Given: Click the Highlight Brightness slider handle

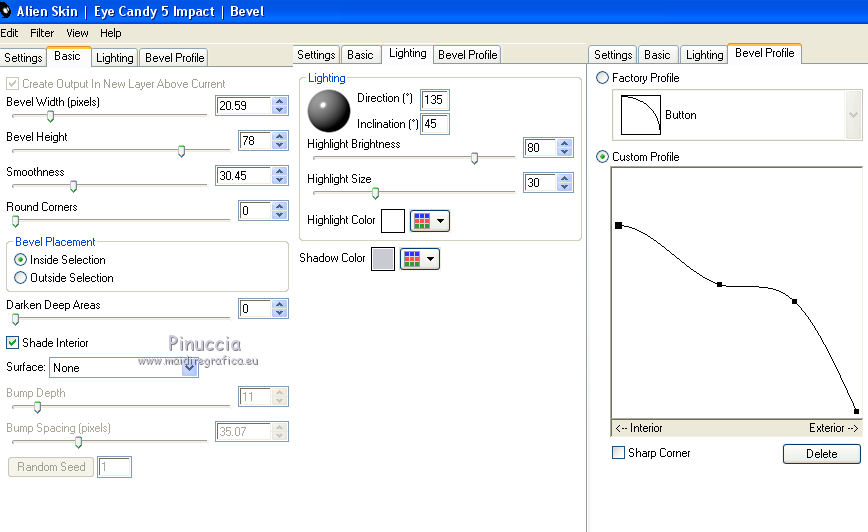Looking at the screenshot, I should click(474, 158).
